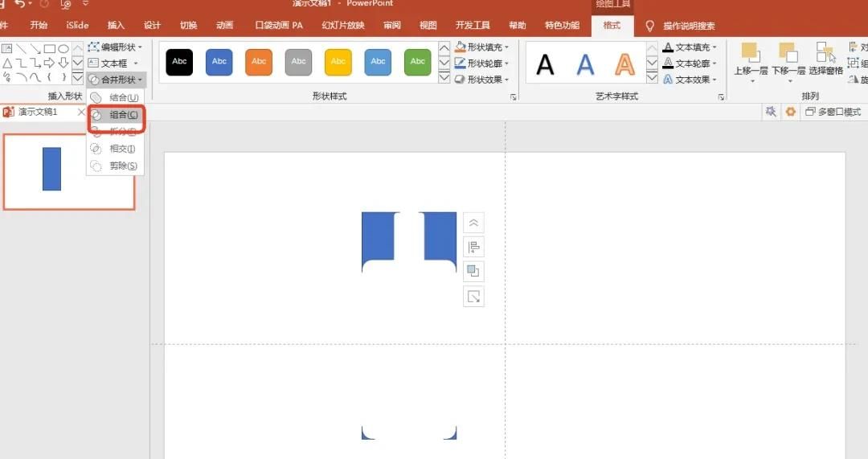Select the arc shape
Screen dimensions: 868x459
[21, 77]
